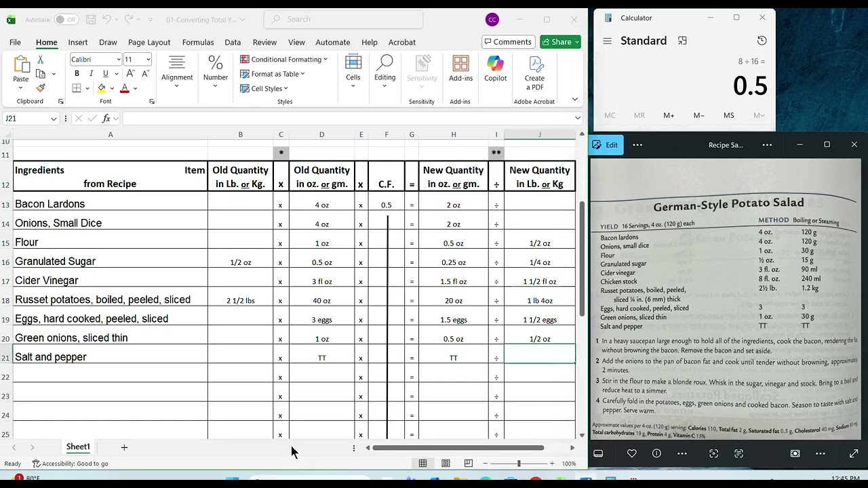This screenshot has height=488, width=868.
Task: Toggle Bold formatting
Action: pos(77,73)
